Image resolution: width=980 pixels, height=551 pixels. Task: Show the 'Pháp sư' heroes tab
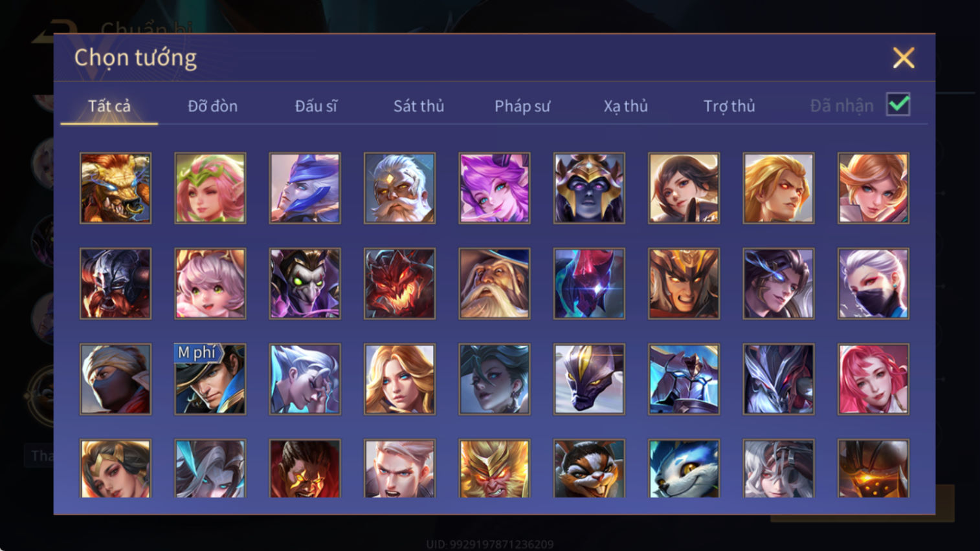522,106
